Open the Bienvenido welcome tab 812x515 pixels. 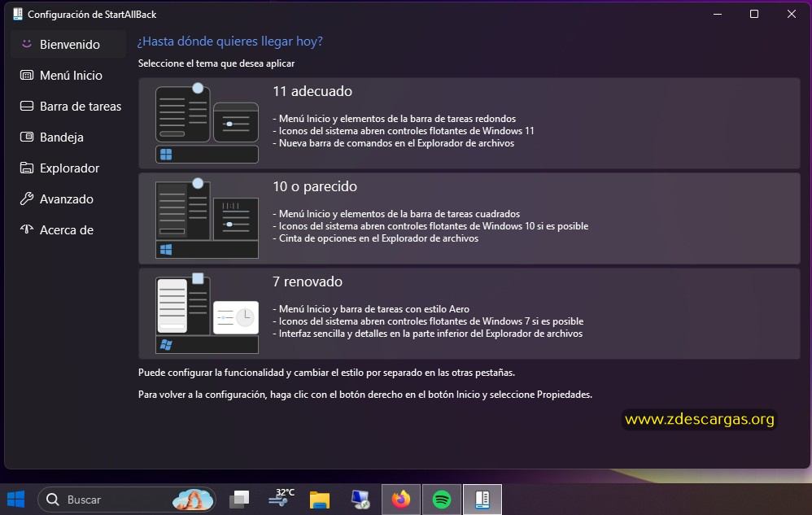68,44
